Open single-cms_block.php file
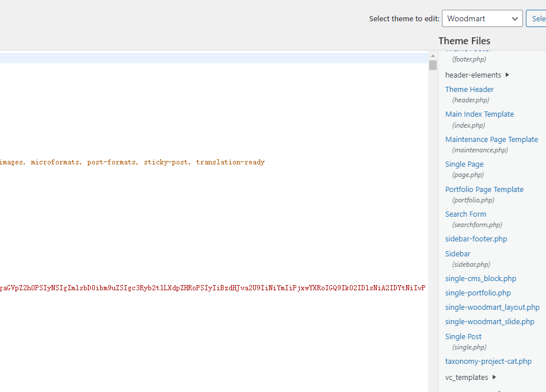Image resolution: width=546 pixels, height=392 pixels. pos(480,279)
